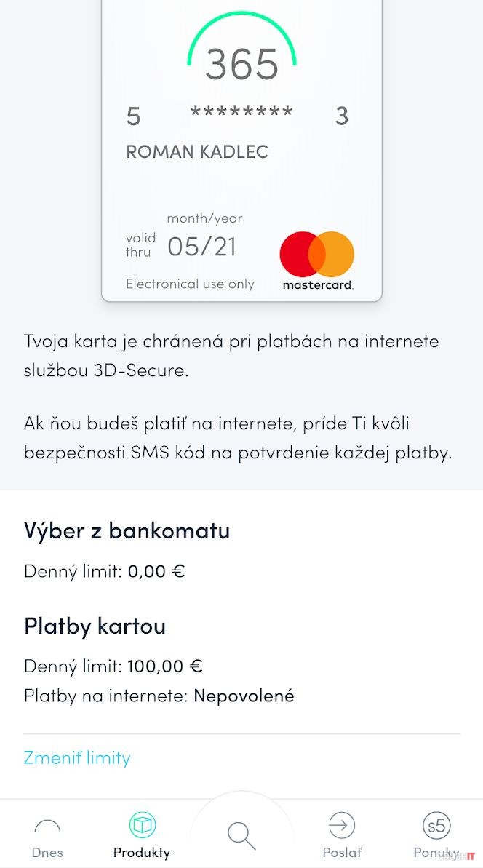Select the Dnes tab label

tap(47, 852)
